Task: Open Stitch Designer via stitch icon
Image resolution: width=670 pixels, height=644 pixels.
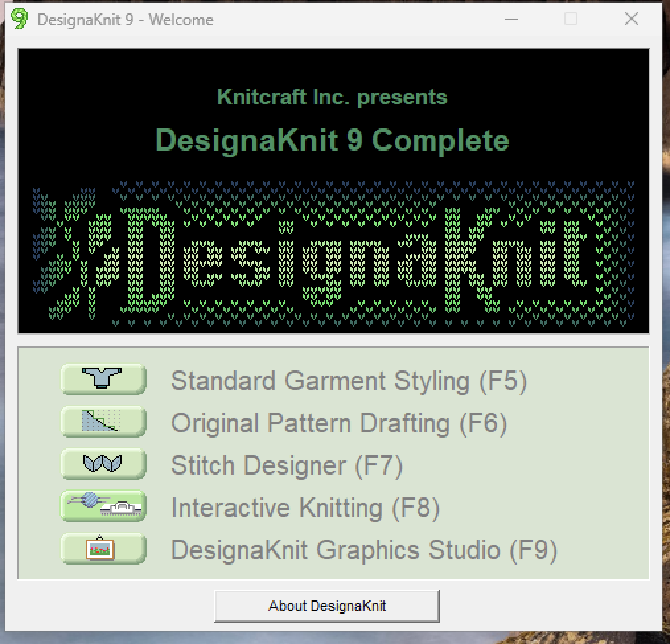Action: click(103, 464)
